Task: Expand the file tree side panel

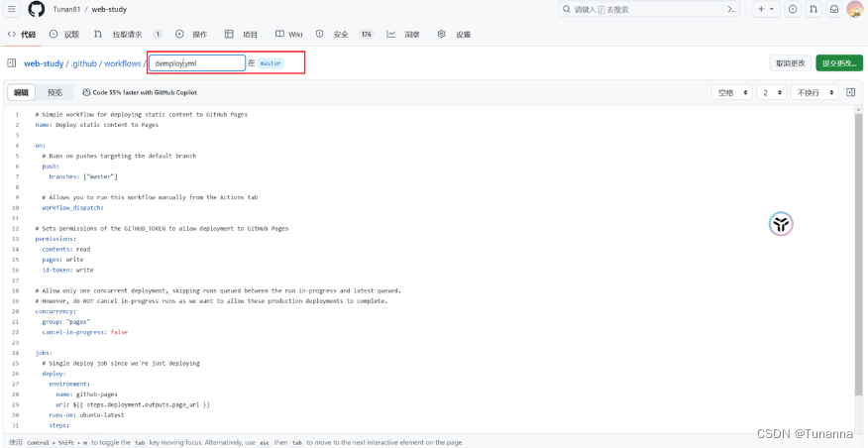Action: [12, 63]
